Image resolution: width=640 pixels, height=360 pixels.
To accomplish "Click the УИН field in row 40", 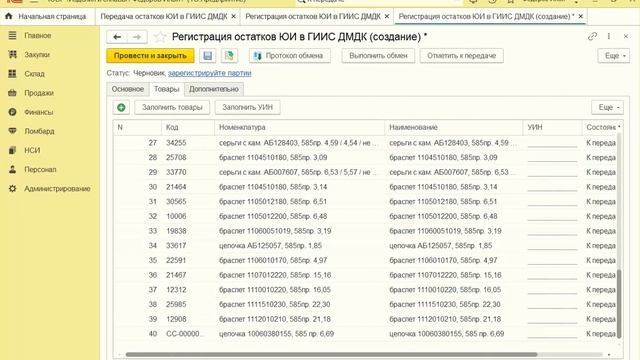I will [x=552, y=334].
